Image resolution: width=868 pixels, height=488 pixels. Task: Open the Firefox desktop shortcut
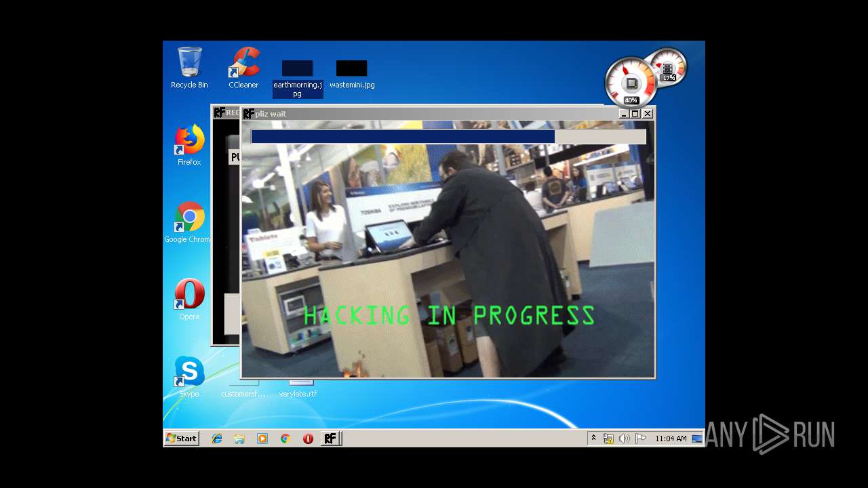(189, 145)
